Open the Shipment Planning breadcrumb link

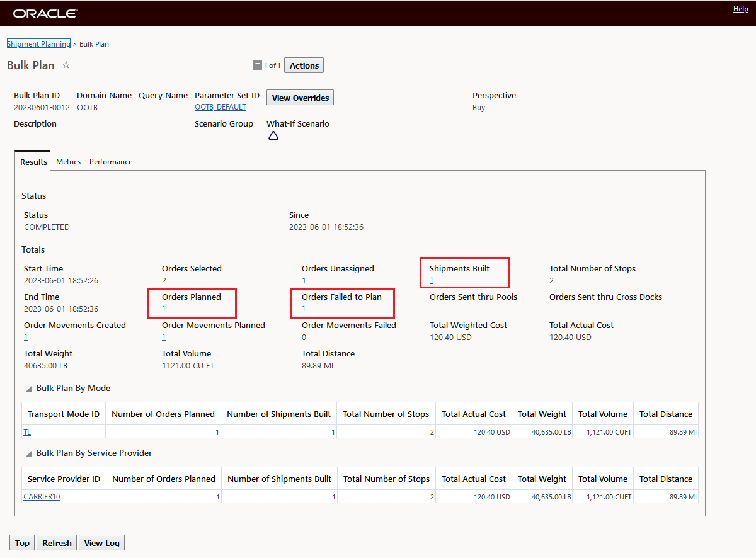pos(38,44)
